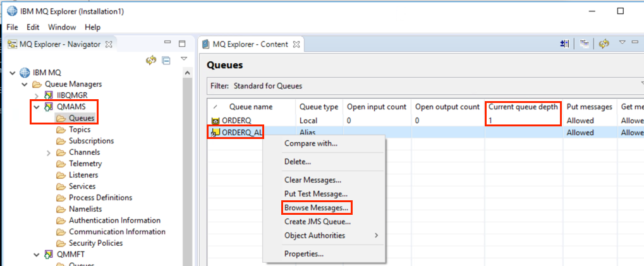This screenshot has height=266, width=644.
Task: Select Authentication Information in the tree
Action: coord(114,221)
